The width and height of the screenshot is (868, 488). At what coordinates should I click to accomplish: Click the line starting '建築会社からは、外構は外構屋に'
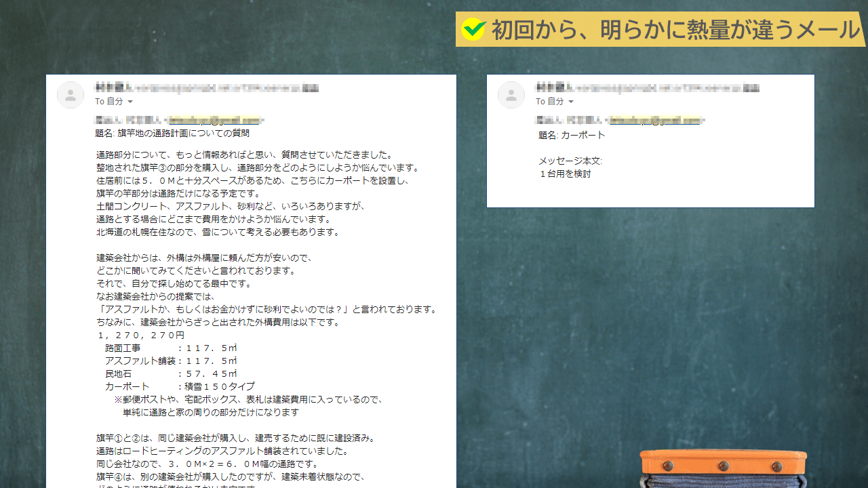tap(203, 258)
